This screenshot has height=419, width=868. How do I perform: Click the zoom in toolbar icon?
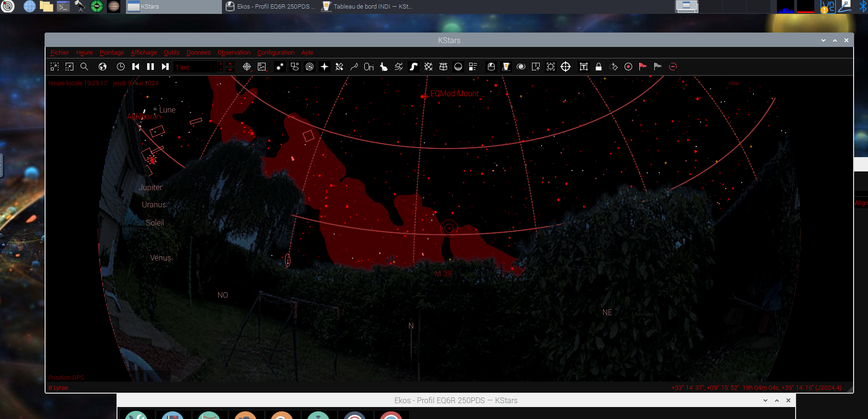tap(55, 67)
